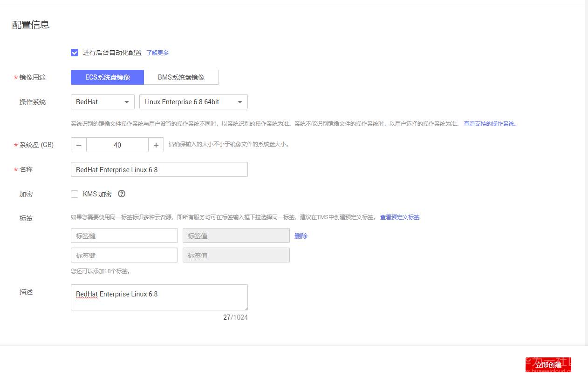The width and height of the screenshot is (588, 383).
Task: Click the second 标签键 input field
Action: 124,255
